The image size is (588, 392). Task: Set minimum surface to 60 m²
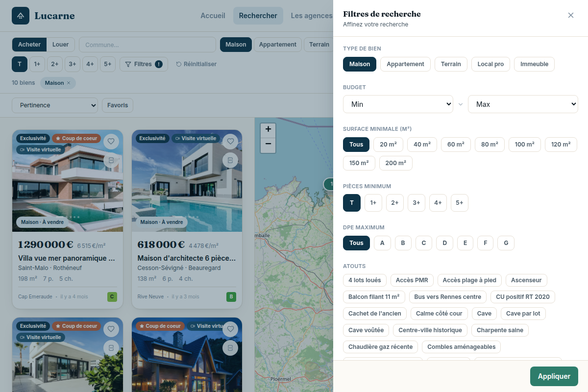pos(456,145)
